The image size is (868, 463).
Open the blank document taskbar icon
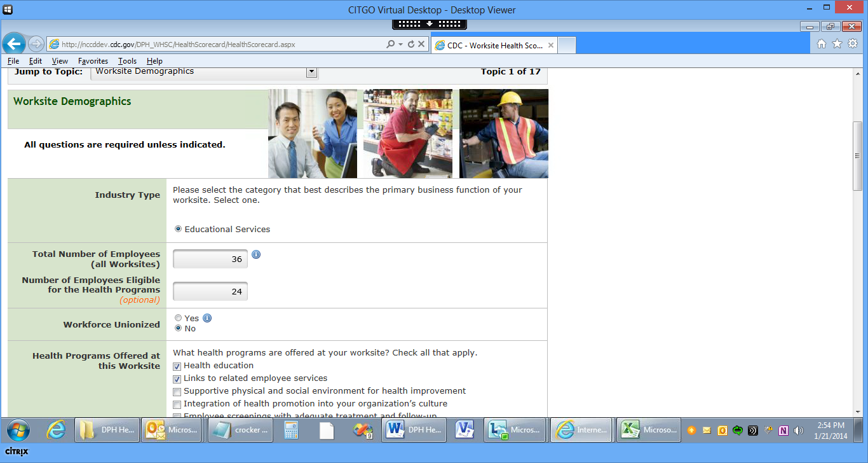tap(327, 431)
